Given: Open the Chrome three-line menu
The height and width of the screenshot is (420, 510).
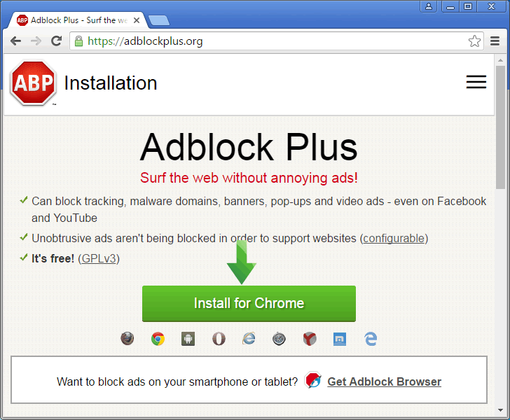Looking at the screenshot, I should (495, 41).
